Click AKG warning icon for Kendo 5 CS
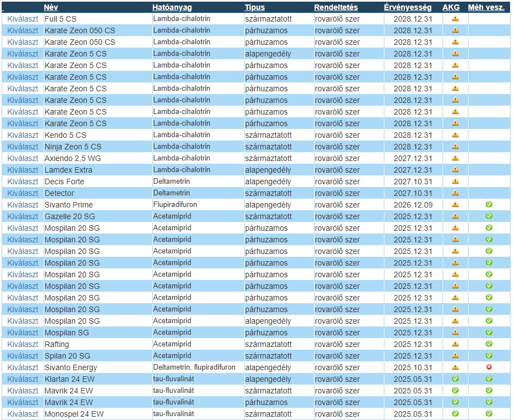This screenshot has height=420, width=514. pos(455,135)
